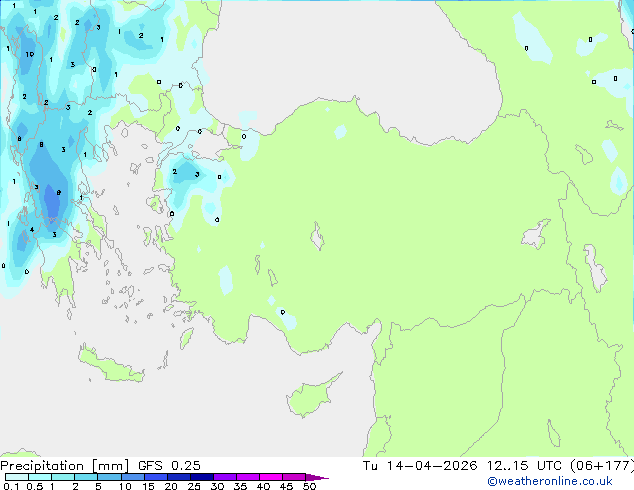
Task: Click the legend scale label 50
Action: pos(309,486)
